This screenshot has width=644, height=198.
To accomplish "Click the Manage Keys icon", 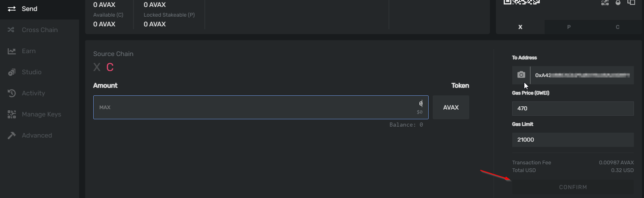I will [x=12, y=114].
